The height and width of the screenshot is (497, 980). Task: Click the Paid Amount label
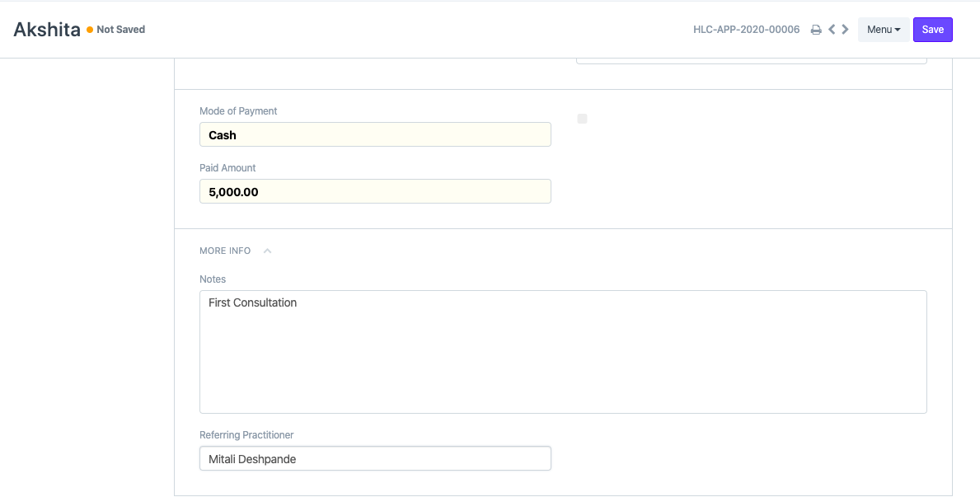(227, 168)
